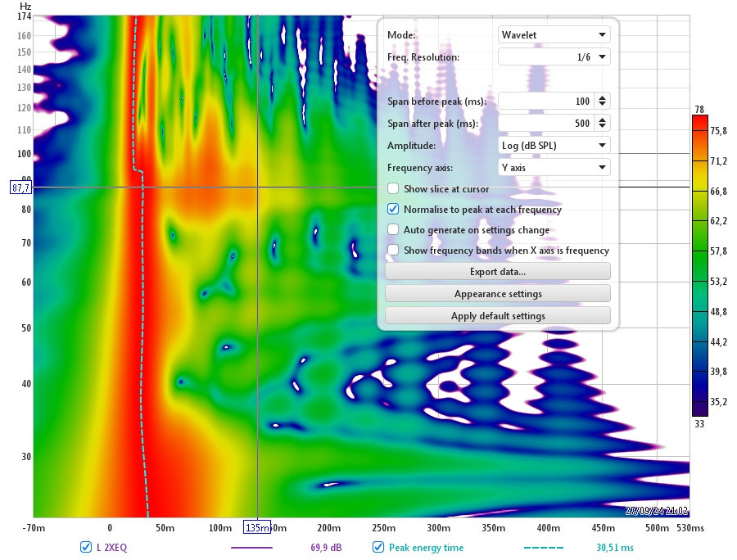The height and width of the screenshot is (560, 737).
Task: Open Appearance settings
Action: click(498, 294)
